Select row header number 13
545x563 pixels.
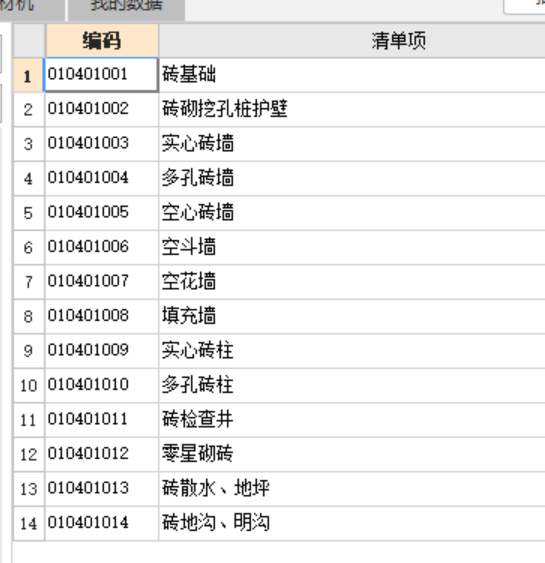pos(29,488)
